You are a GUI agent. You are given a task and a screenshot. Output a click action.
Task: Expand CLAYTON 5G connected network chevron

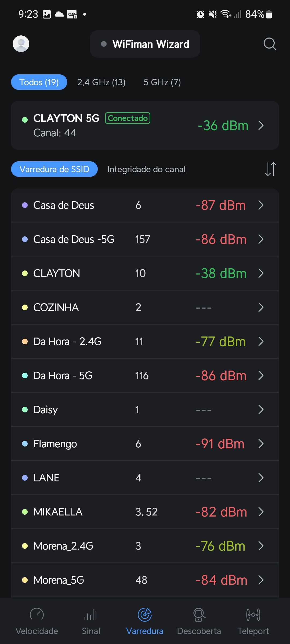click(x=261, y=125)
